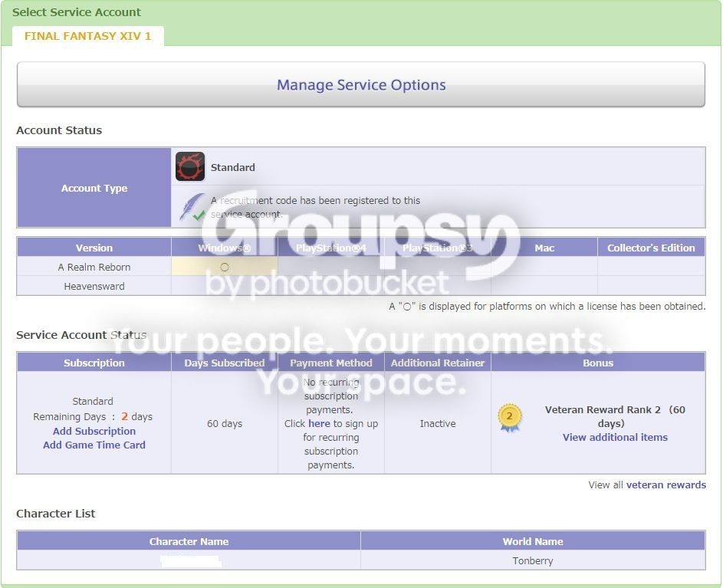Open the View additional items link
The width and height of the screenshot is (723, 588).
pos(615,437)
